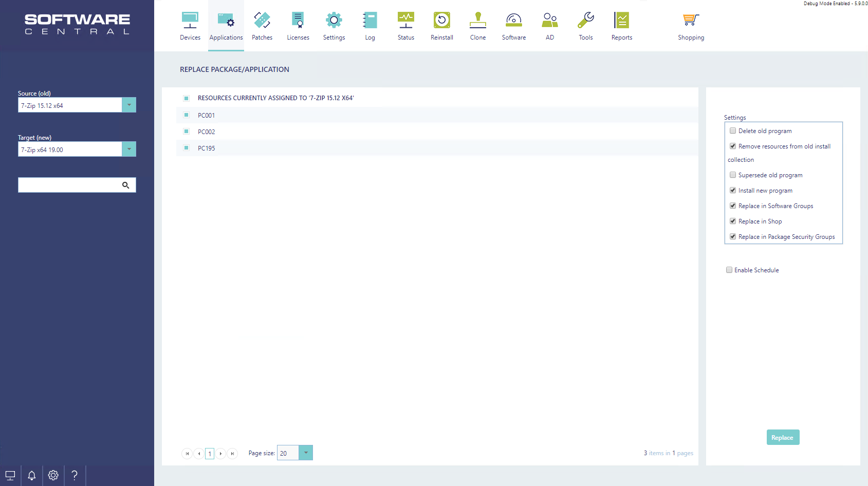This screenshot has height=486, width=868.
Task: Open the Reinstall tool icon
Action: (x=442, y=21)
